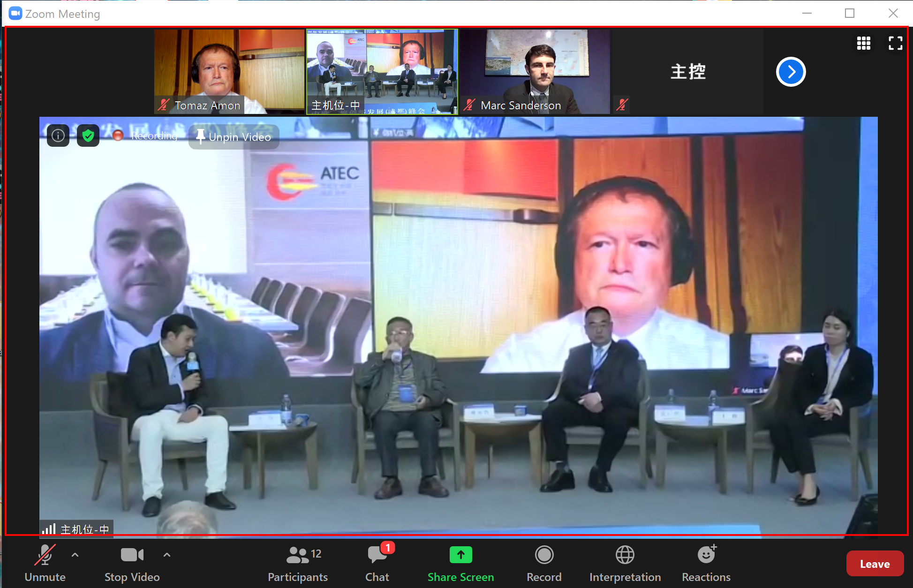Image resolution: width=913 pixels, height=588 pixels.
Task: Maximize the Zoom Meeting window
Action: coord(850,13)
